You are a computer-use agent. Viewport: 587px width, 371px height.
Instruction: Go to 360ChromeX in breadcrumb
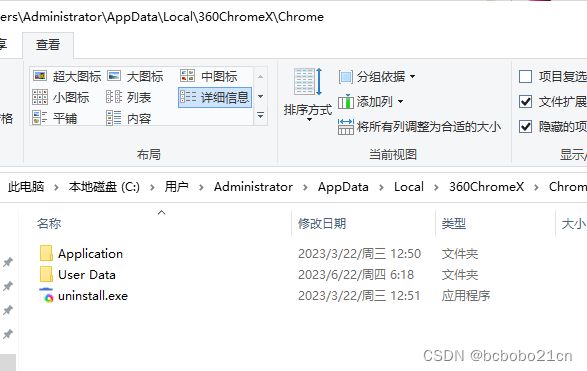click(x=486, y=186)
